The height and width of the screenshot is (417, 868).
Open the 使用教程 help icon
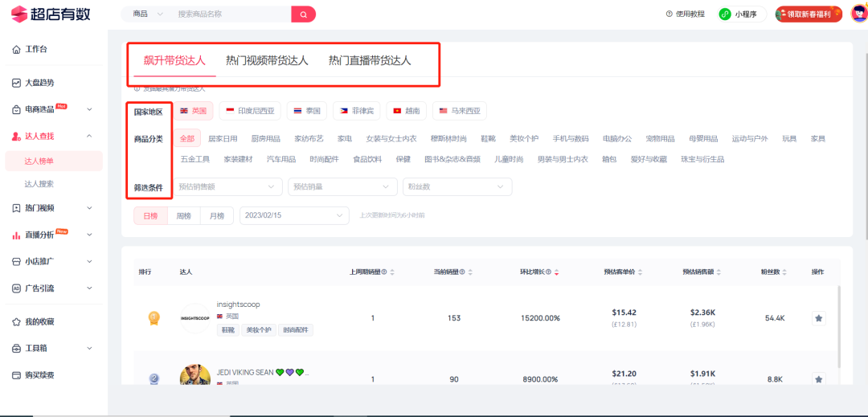click(x=669, y=14)
